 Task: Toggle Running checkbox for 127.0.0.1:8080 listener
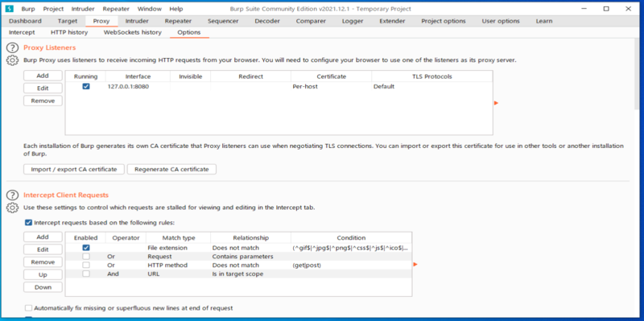click(86, 87)
